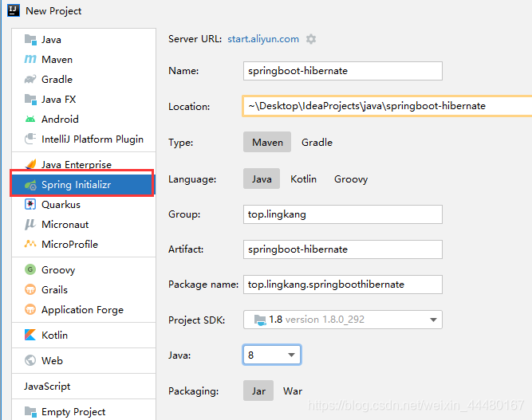Click the Gradle elephant icon

click(x=30, y=80)
